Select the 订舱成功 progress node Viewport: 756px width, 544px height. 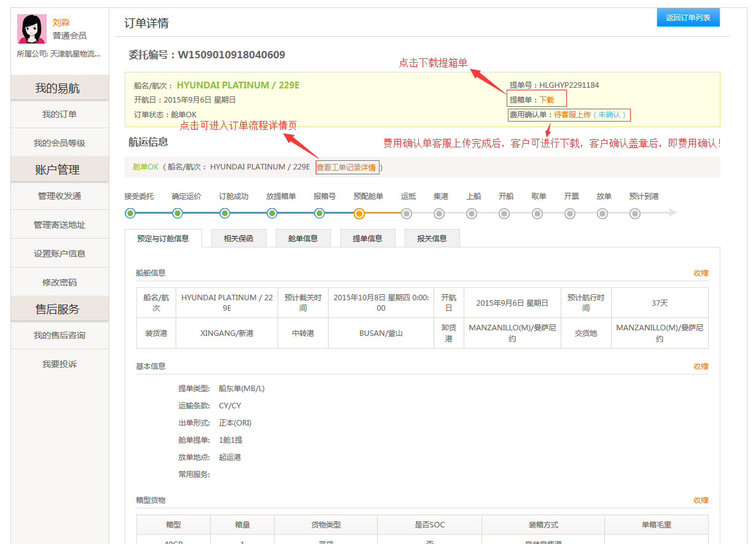click(225, 213)
